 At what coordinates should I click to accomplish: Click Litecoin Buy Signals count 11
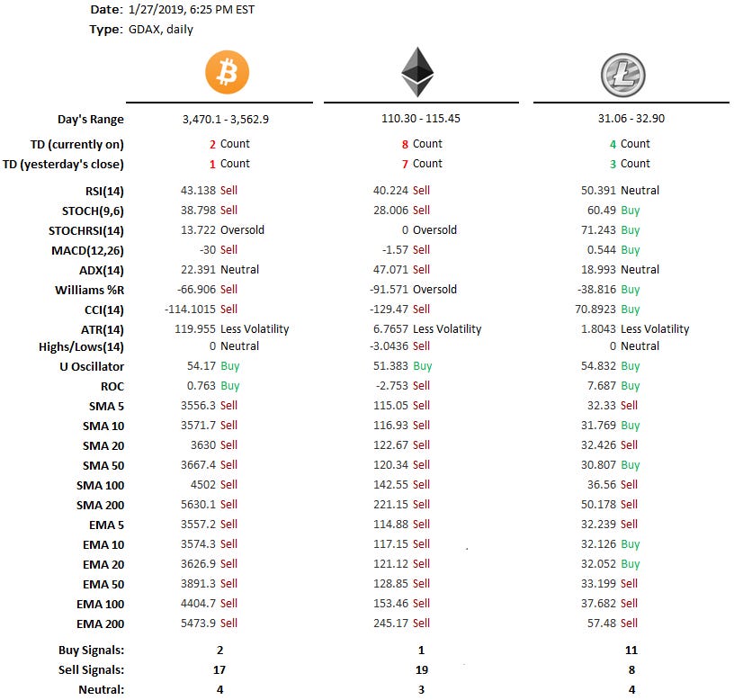(x=631, y=650)
